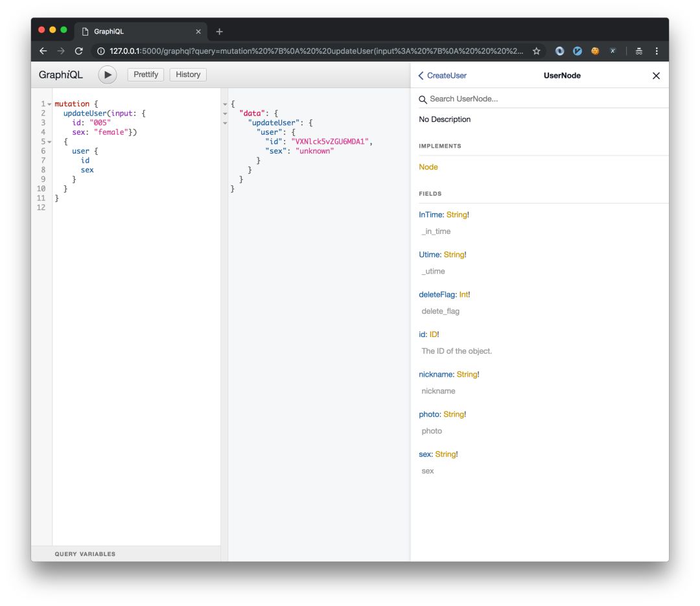Click the mutation keyword on line 1
The height and width of the screenshot is (606, 700).
[72, 104]
